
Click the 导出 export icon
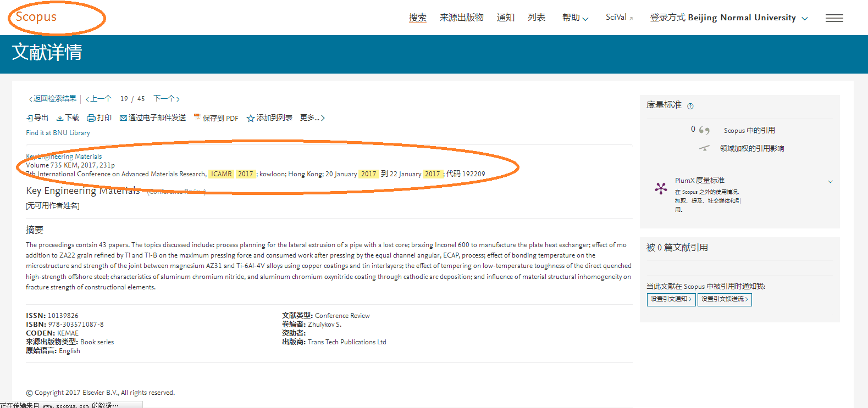(30, 118)
